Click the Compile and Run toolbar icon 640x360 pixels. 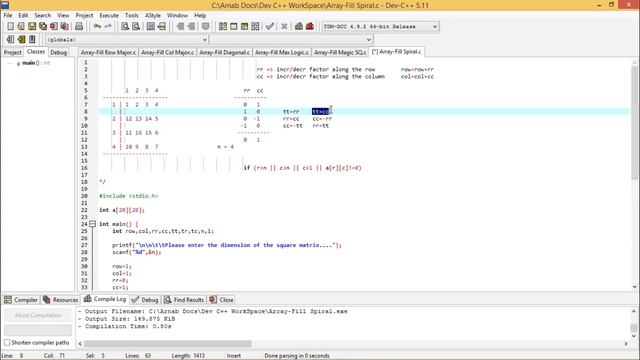coord(244,27)
